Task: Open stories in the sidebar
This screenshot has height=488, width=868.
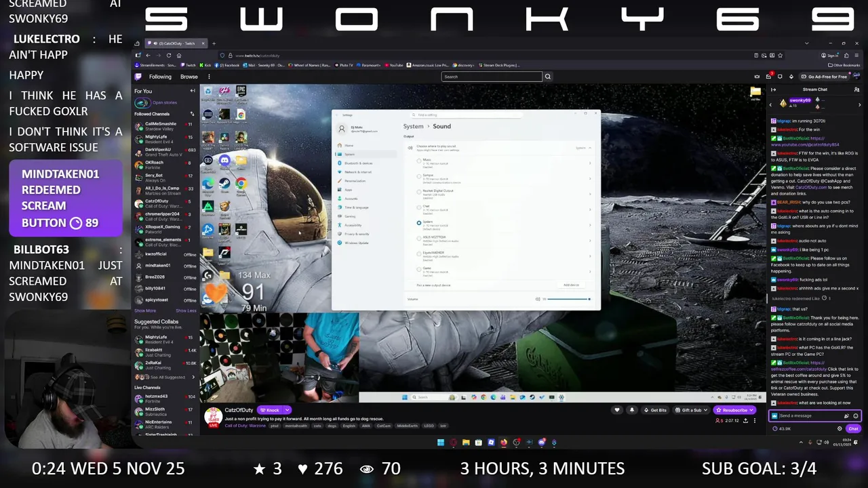Action: coord(157,102)
